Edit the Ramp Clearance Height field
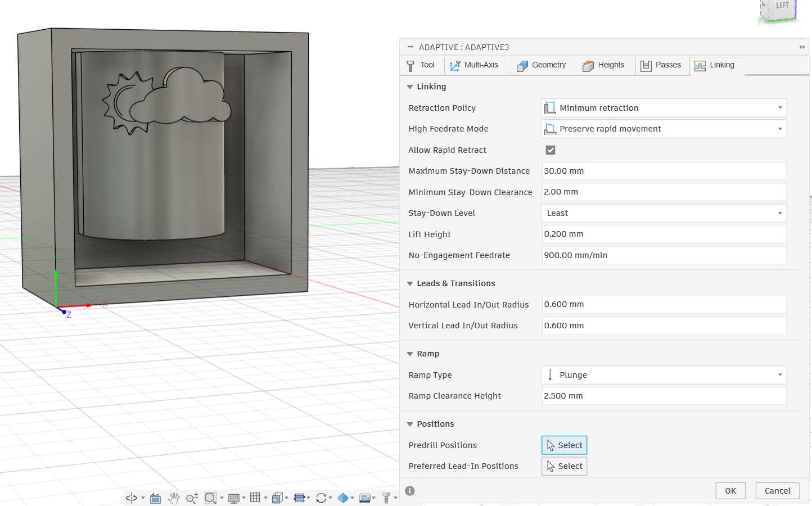This screenshot has width=812, height=506. (x=664, y=396)
